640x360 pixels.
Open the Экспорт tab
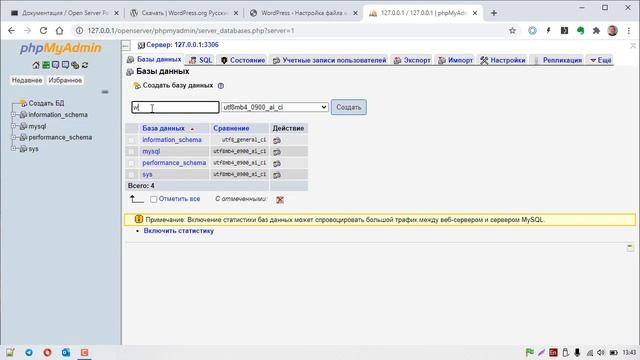(412, 60)
